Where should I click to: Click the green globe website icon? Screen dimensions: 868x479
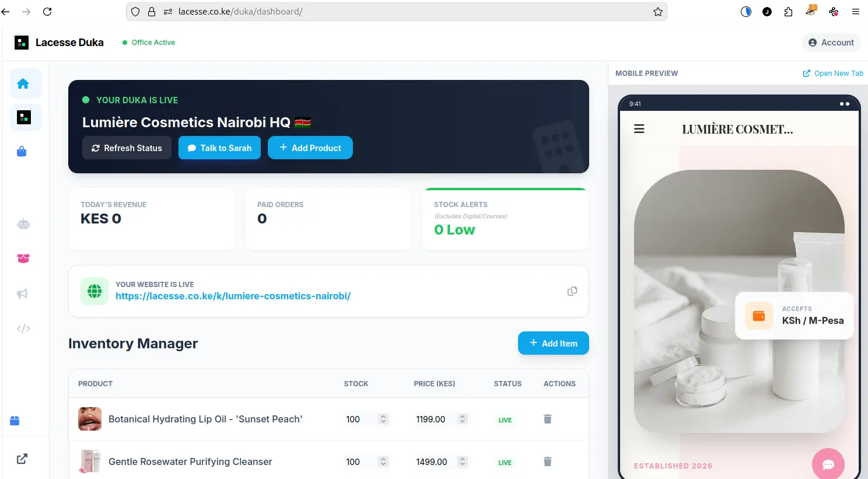pyautogui.click(x=94, y=291)
